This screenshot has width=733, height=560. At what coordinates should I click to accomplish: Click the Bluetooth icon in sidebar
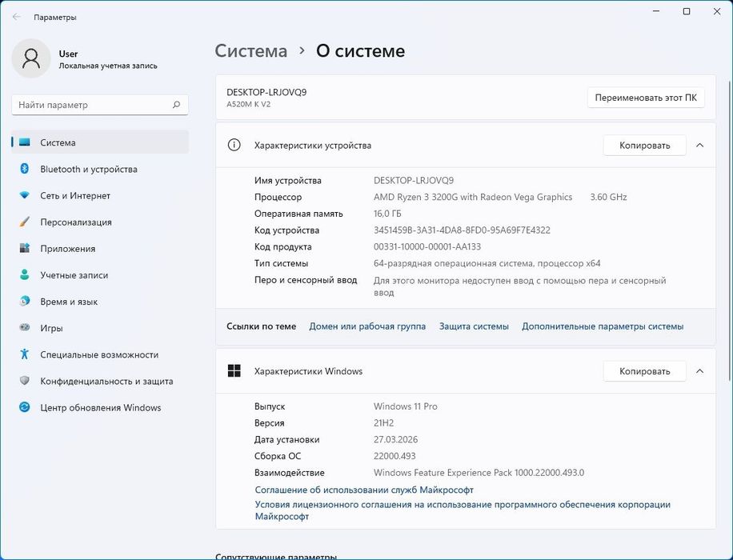(x=25, y=169)
